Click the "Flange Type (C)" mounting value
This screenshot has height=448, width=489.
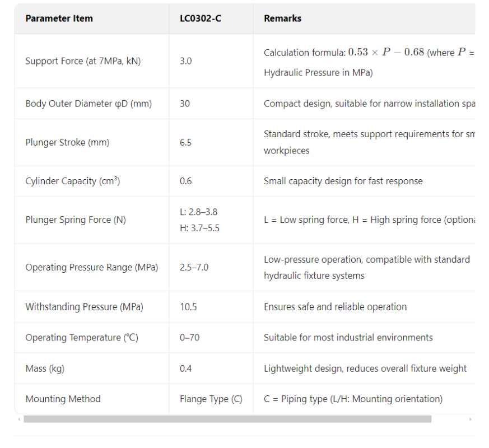(x=211, y=399)
